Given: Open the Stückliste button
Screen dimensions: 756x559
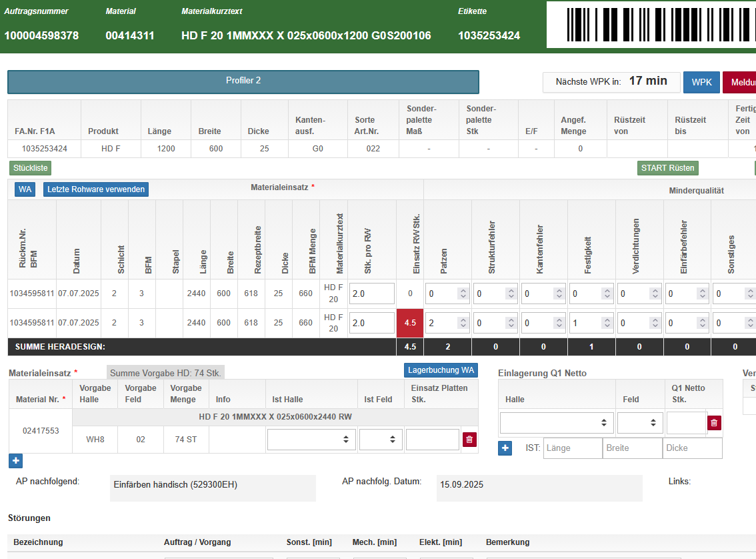Looking at the screenshot, I should (x=30, y=168).
